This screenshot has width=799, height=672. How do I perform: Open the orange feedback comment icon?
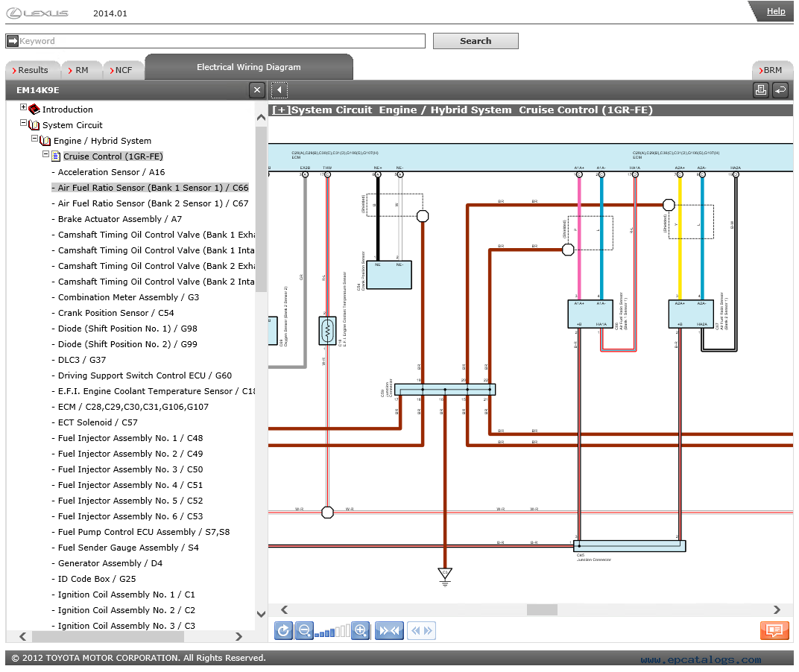(x=774, y=630)
